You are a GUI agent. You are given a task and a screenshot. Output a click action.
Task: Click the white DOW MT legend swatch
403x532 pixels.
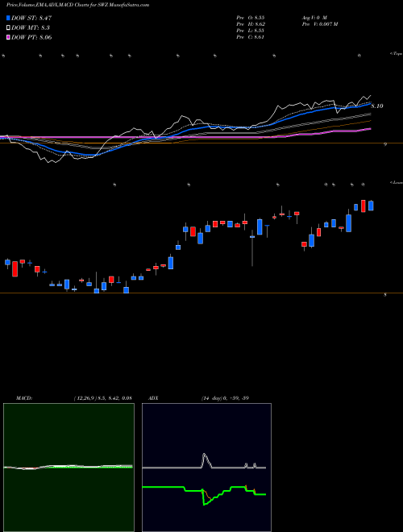tap(8, 27)
